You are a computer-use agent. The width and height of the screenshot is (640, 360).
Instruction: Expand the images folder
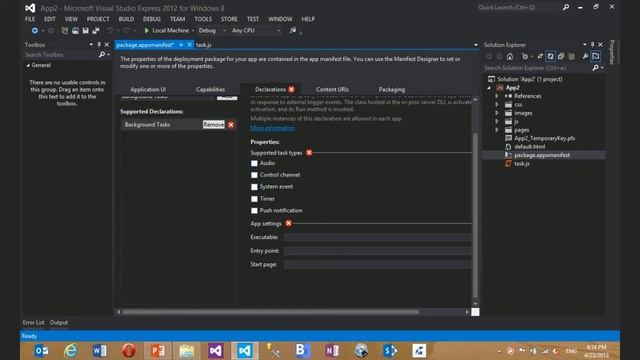tap(497, 113)
